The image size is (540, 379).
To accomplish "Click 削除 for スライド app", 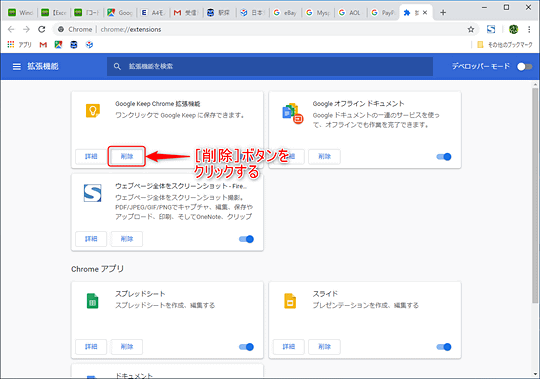I will click(x=324, y=347).
